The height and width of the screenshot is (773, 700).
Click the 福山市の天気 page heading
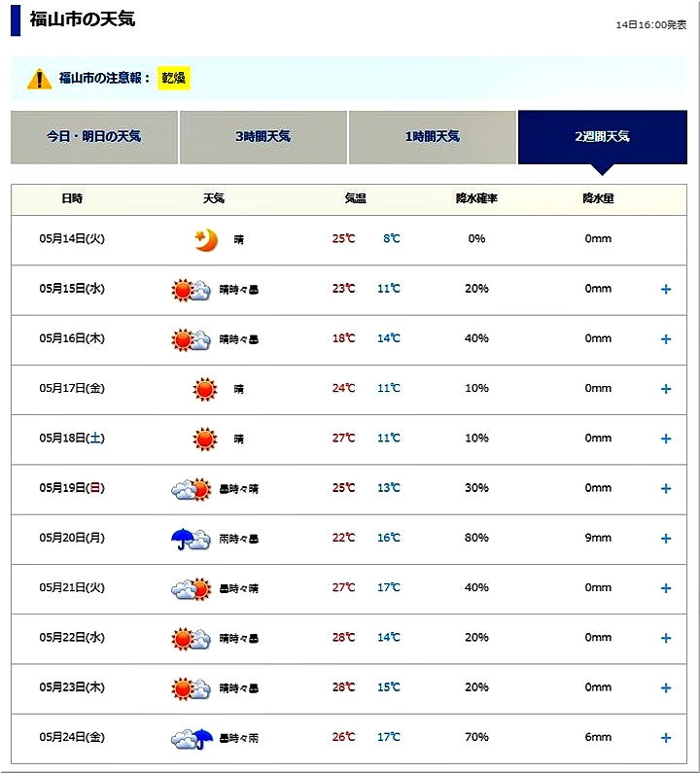tap(83, 19)
